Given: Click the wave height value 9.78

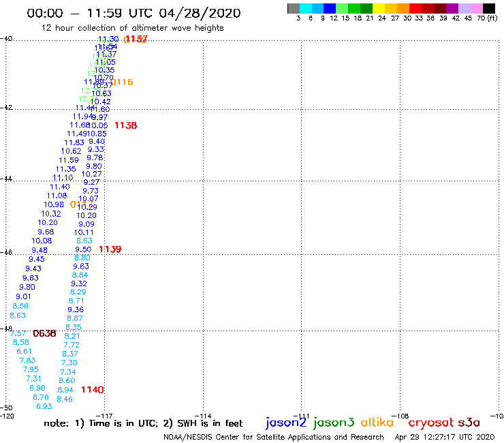Looking at the screenshot, I should (95, 158).
